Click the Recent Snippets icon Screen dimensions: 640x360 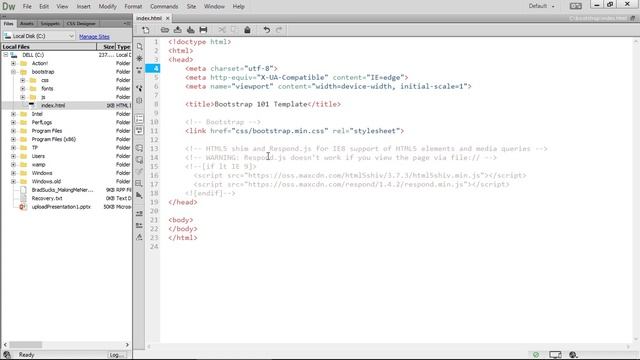pos(140,184)
